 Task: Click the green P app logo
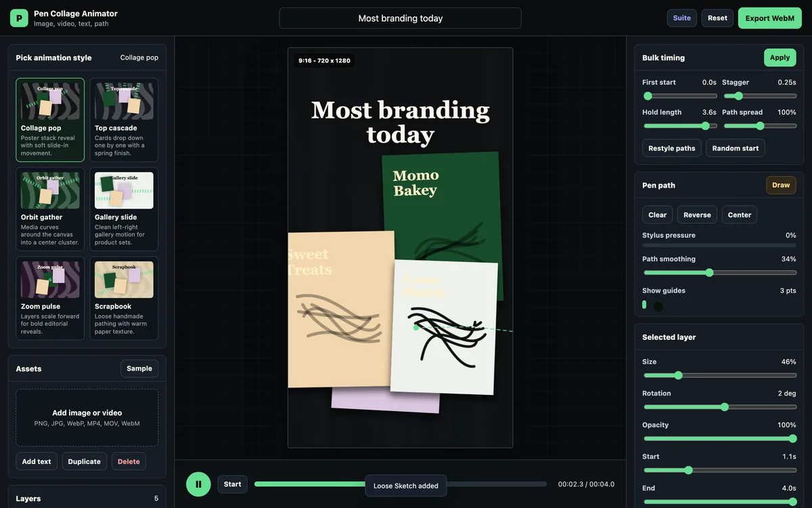19,18
